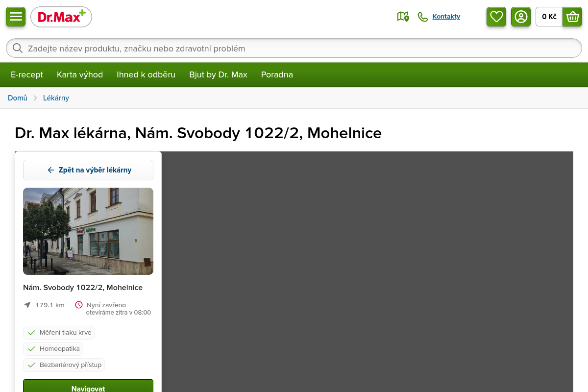Open the Lékárny breadcrumb link
Screen dimensions: 588x392
[x=56, y=98]
